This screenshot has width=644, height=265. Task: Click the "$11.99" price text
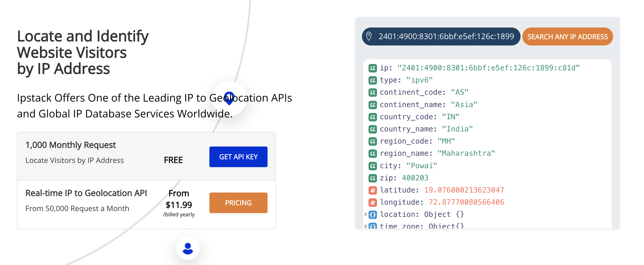[179, 205]
